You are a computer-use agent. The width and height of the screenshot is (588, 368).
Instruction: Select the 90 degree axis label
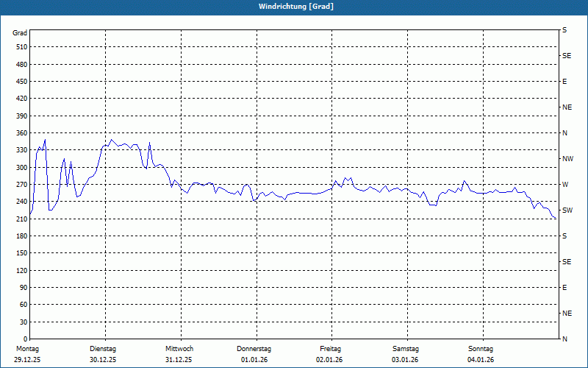tap(24, 287)
